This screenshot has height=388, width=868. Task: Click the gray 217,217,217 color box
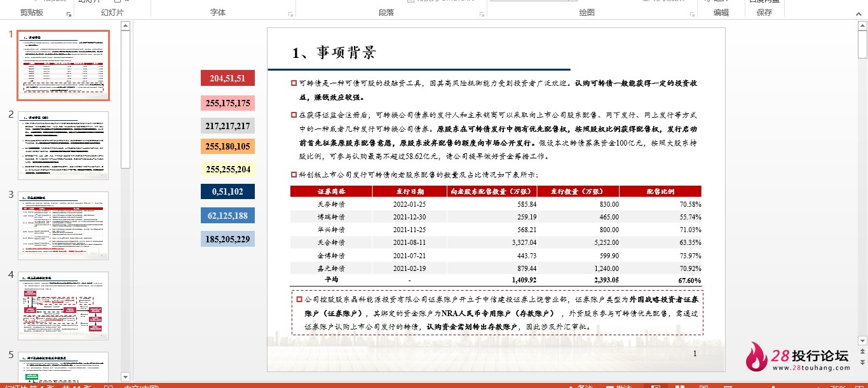point(227,126)
